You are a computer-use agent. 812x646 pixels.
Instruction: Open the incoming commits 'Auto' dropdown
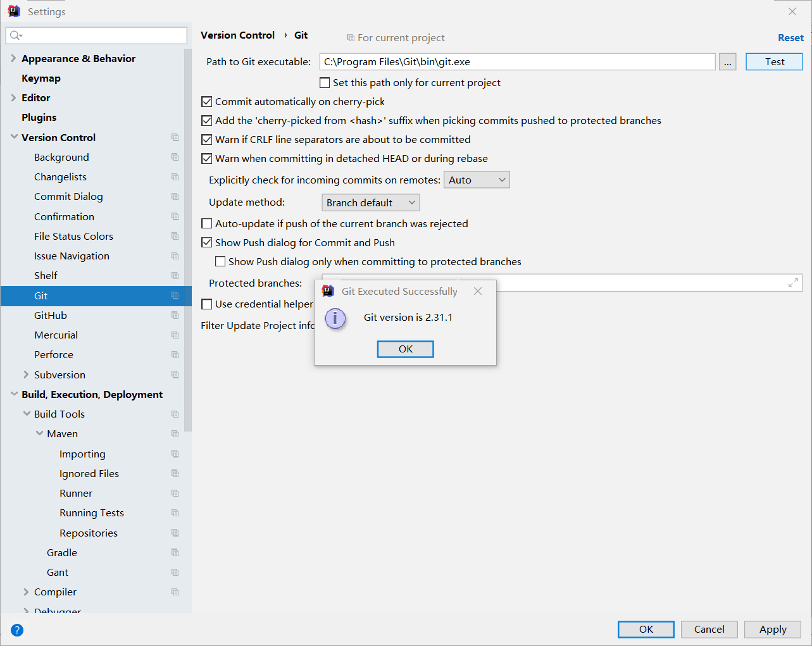[x=477, y=180]
